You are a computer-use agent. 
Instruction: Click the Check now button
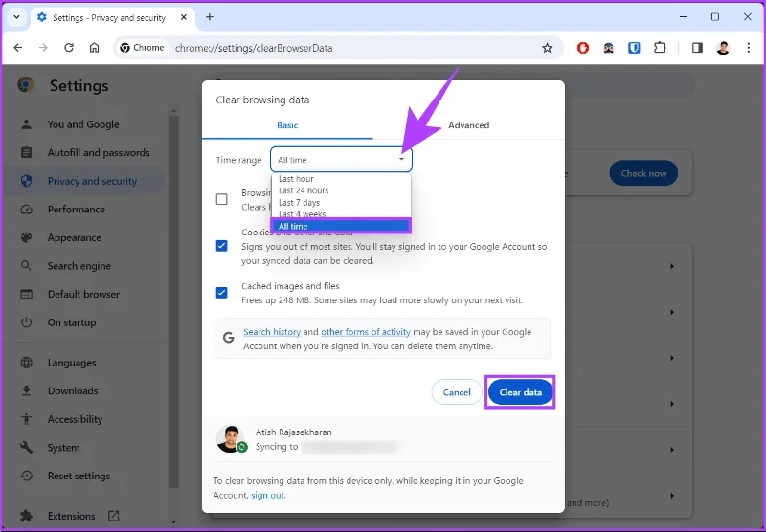click(x=643, y=173)
